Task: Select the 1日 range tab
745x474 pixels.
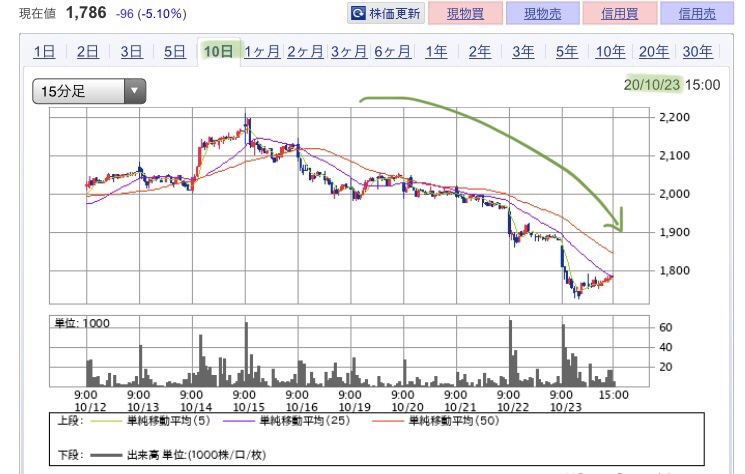Action: [44, 52]
